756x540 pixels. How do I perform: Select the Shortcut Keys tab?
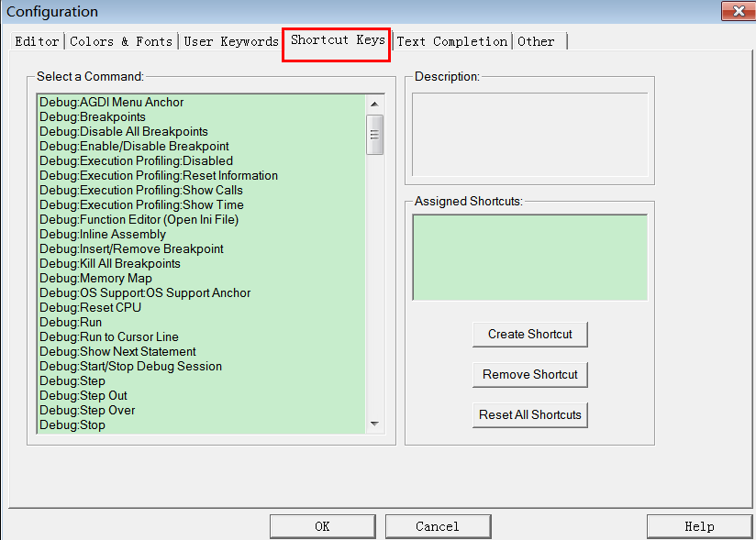[x=336, y=41]
